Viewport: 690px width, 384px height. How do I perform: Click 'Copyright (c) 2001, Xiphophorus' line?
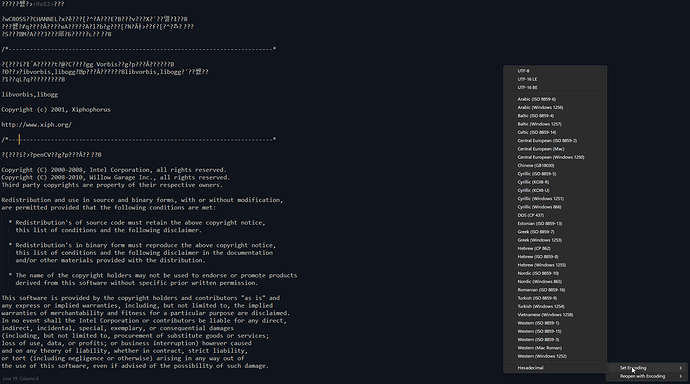(x=56, y=110)
